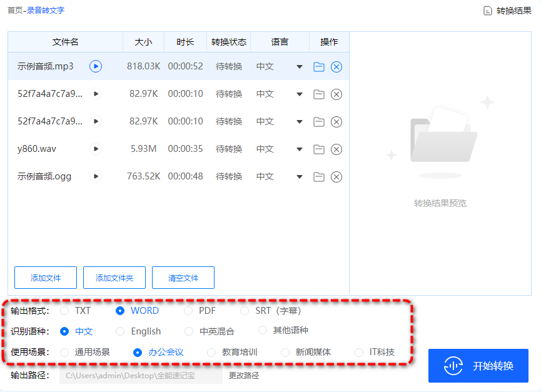This screenshot has height=392, width=541.
Task: Expand language dropdown for y860.wav
Action: [x=300, y=149]
